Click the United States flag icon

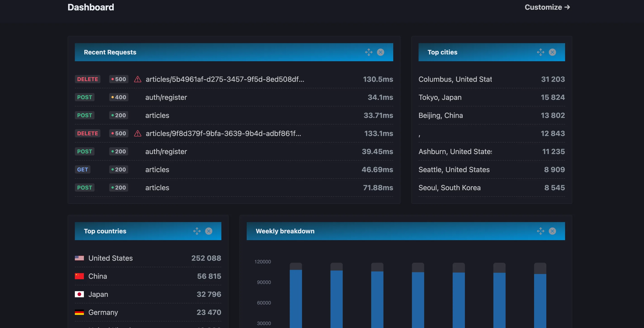(79, 258)
